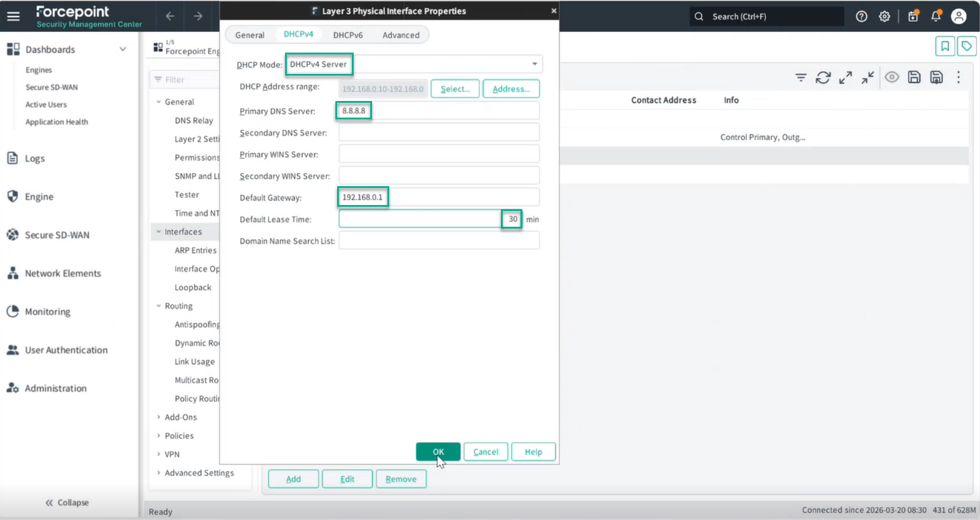Click the Default Gateway field
980x520 pixels.
(439, 197)
